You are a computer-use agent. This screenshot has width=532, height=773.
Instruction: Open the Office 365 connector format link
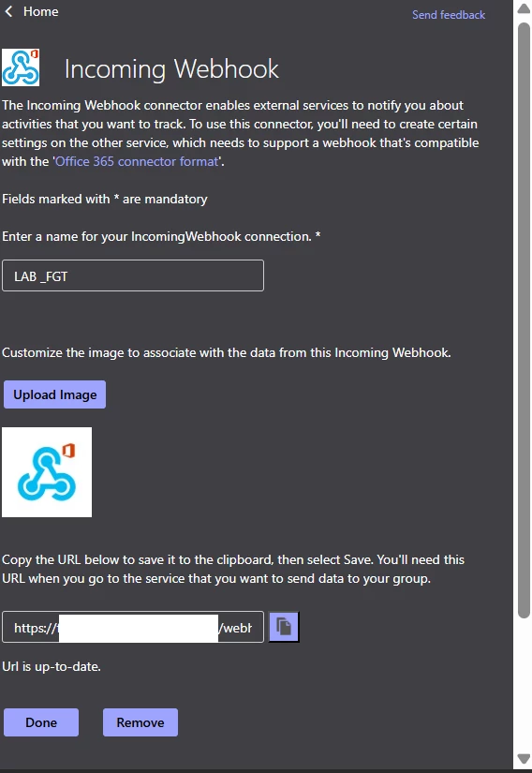[x=137, y=162]
